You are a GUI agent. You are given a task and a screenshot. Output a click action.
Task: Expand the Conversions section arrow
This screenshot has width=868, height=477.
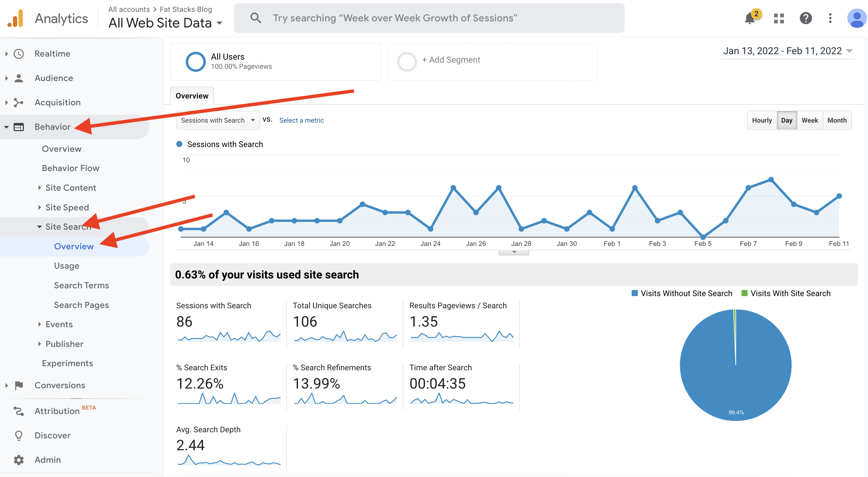[x=6, y=385]
